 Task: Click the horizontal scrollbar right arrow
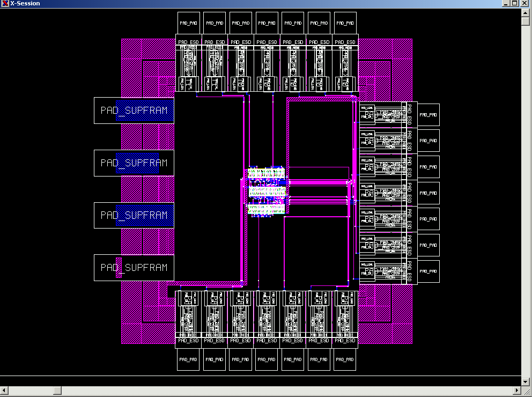[517, 390]
